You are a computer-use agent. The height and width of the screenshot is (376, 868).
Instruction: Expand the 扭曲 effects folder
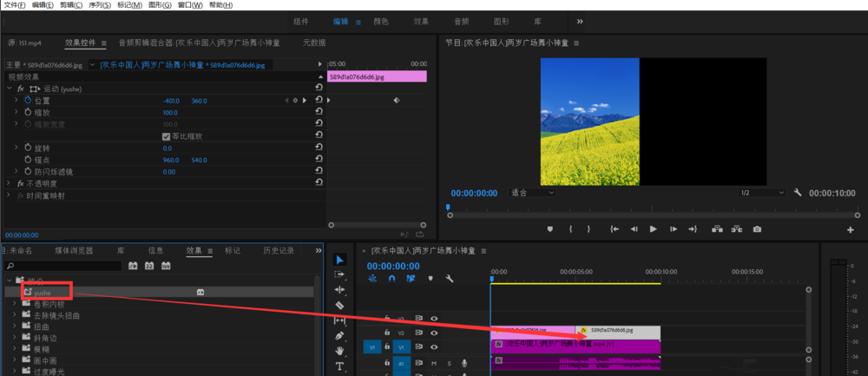tap(15, 327)
